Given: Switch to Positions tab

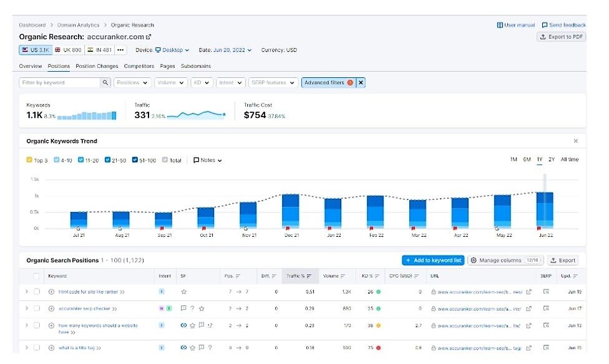Looking at the screenshot, I should [59, 66].
